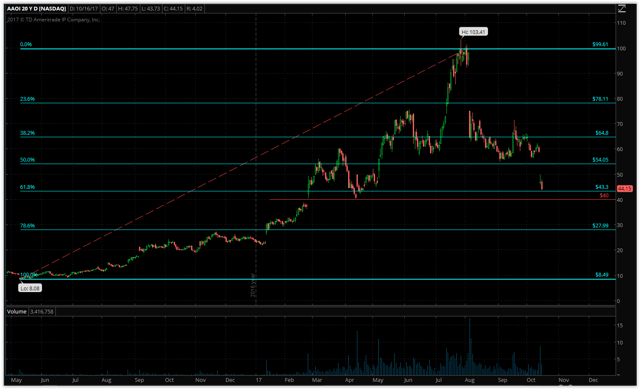Click the $8.49 Fibonacci price label
This screenshot has width=640, height=389.
click(x=602, y=275)
